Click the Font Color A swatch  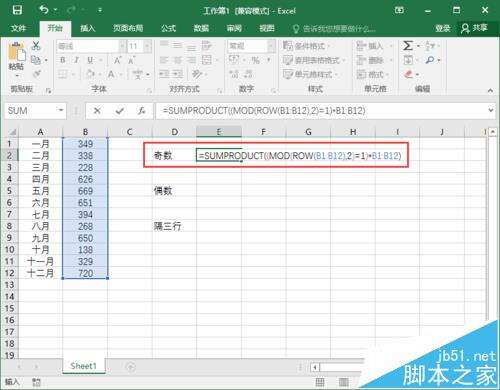(x=111, y=74)
